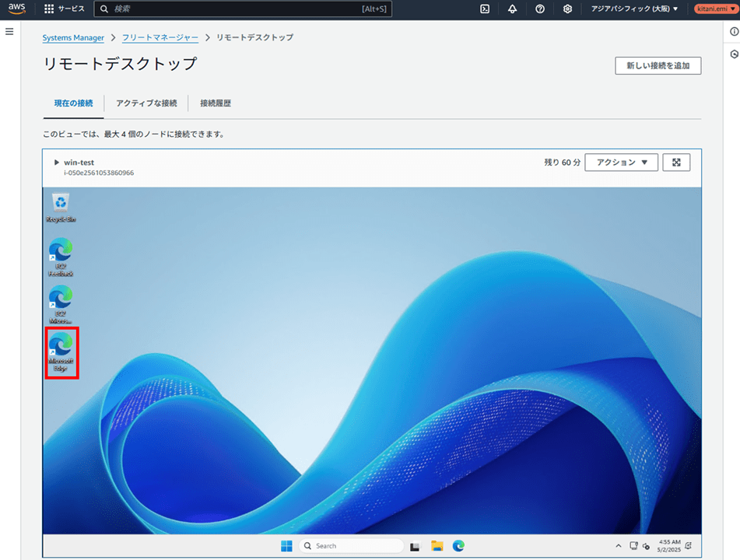
Task: Click the 残り 60 分 remaining time text
Action: (562, 163)
